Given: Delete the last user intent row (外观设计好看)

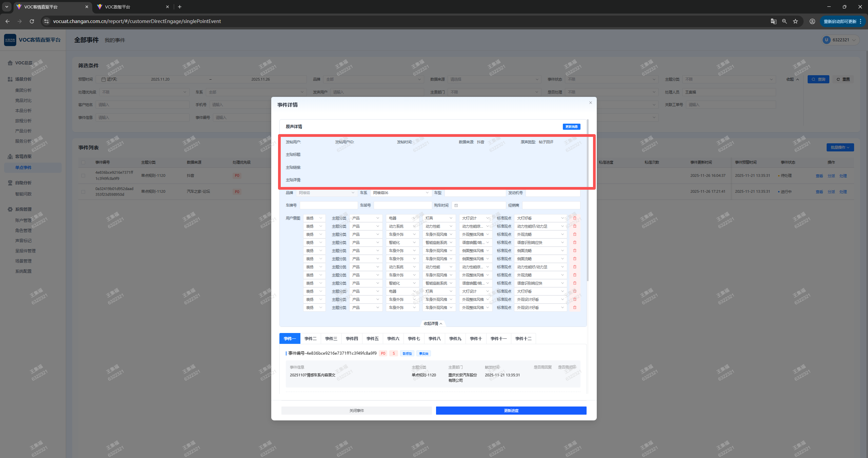Looking at the screenshot, I should 575,308.
